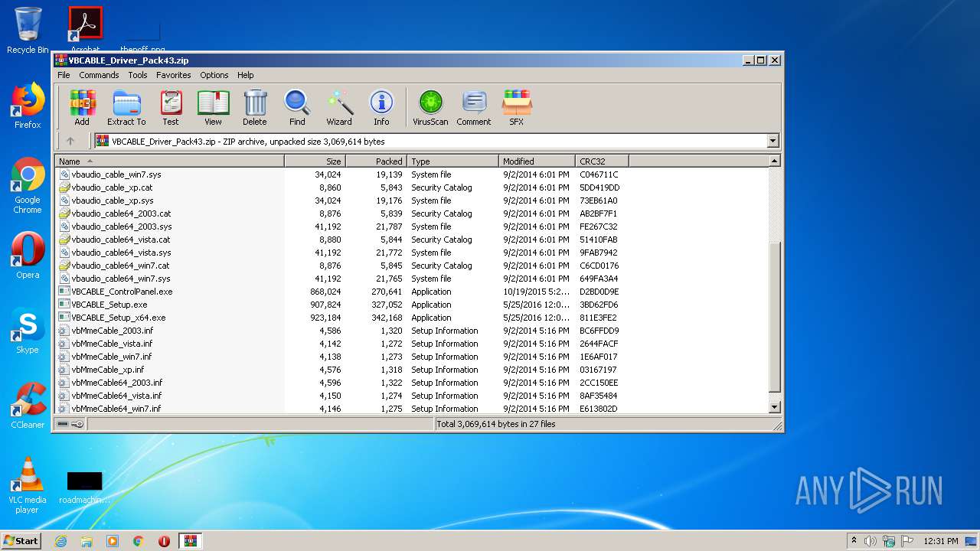
Task: Open the Google Chrome desktop shortcut
Action: (x=28, y=186)
